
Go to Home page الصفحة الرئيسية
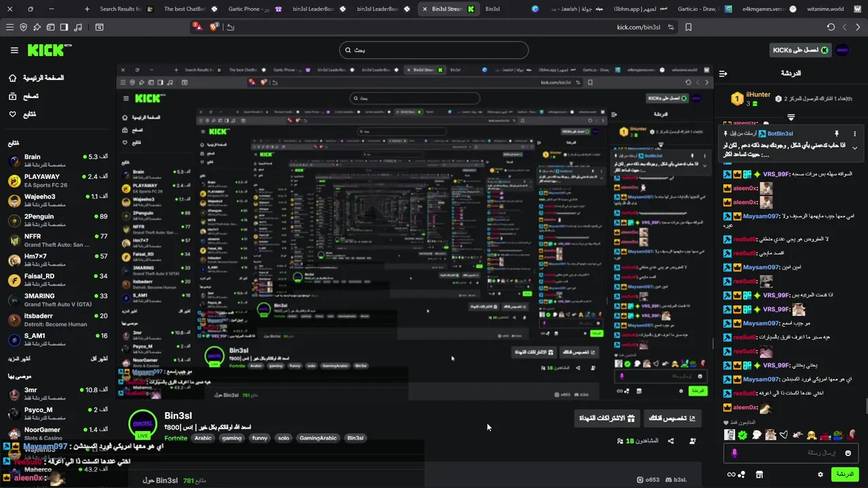pos(37,78)
